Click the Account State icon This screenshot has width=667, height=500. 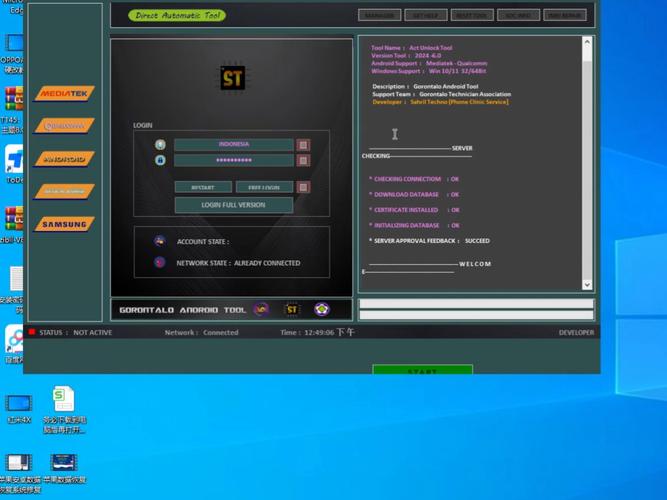[160, 241]
